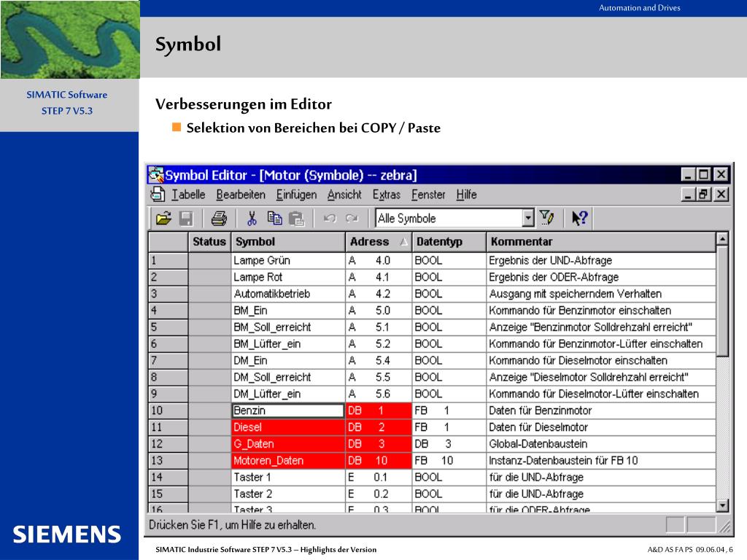Open the Alle Symbole filter dropdown

[528, 219]
